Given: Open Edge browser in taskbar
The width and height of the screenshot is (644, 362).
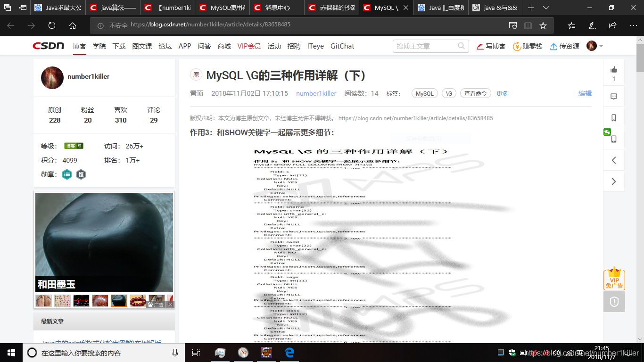Looking at the screenshot, I should pyautogui.click(x=289, y=353).
